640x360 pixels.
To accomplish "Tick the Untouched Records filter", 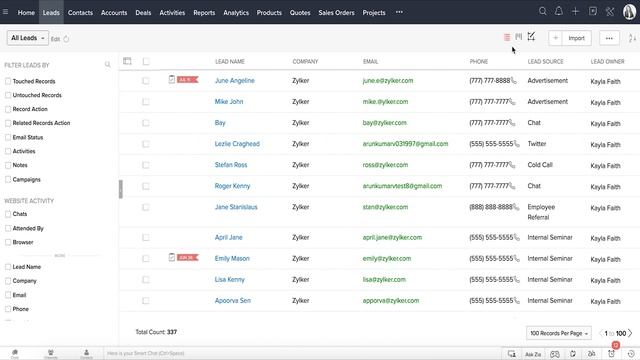I will pos(8,95).
